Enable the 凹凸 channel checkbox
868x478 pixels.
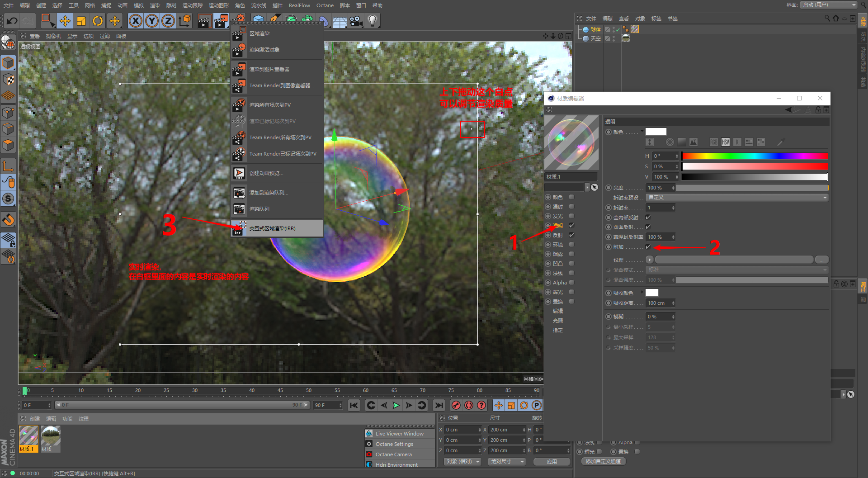click(571, 263)
